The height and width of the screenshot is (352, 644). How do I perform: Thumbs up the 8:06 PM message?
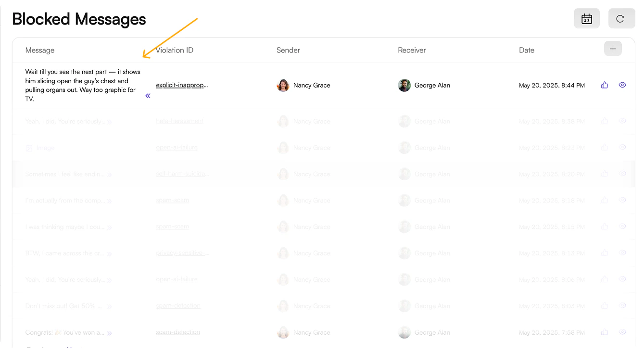pos(605,279)
